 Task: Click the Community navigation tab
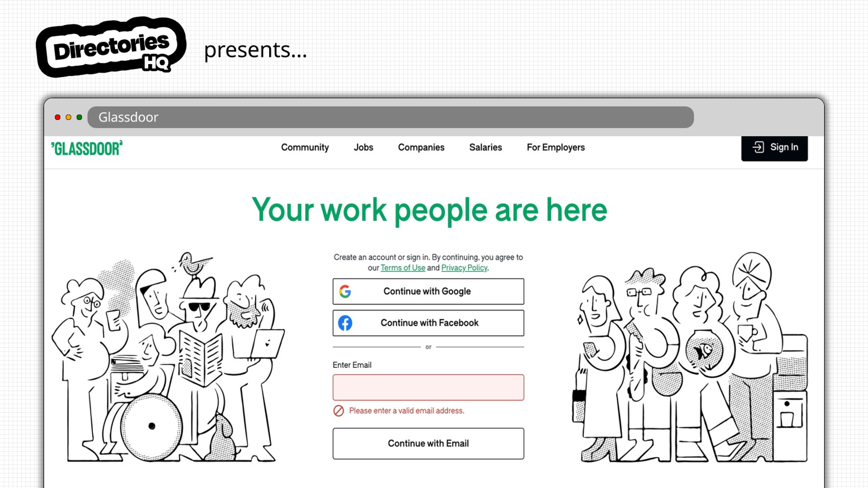tap(305, 147)
